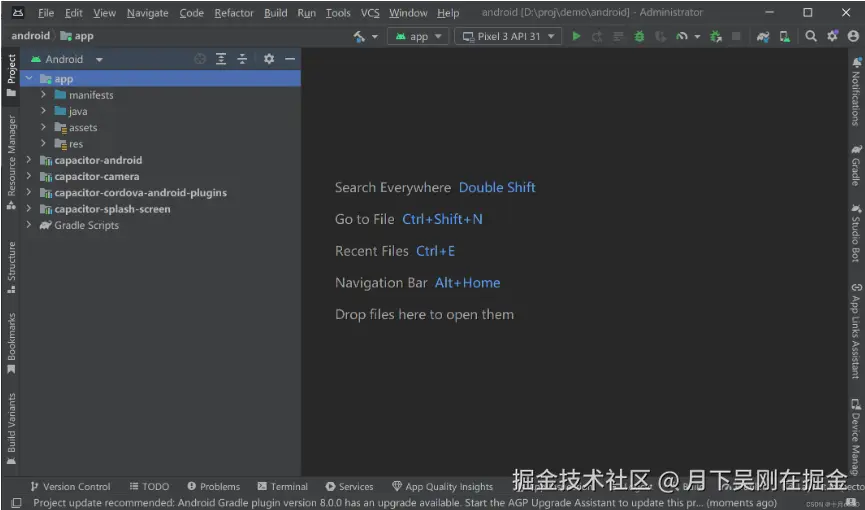Screen dimensions: 865x510
Task: Open Gradle tool window on right
Action: [856, 165]
